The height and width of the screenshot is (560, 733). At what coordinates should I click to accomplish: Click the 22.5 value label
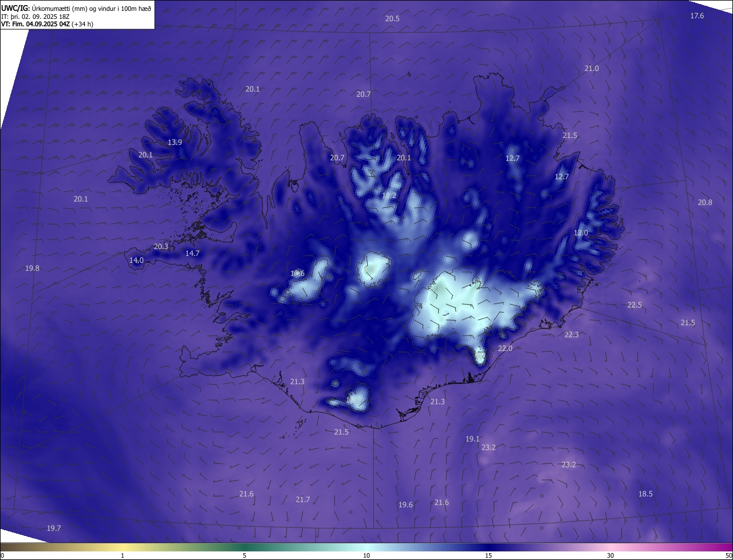(x=635, y=305)
